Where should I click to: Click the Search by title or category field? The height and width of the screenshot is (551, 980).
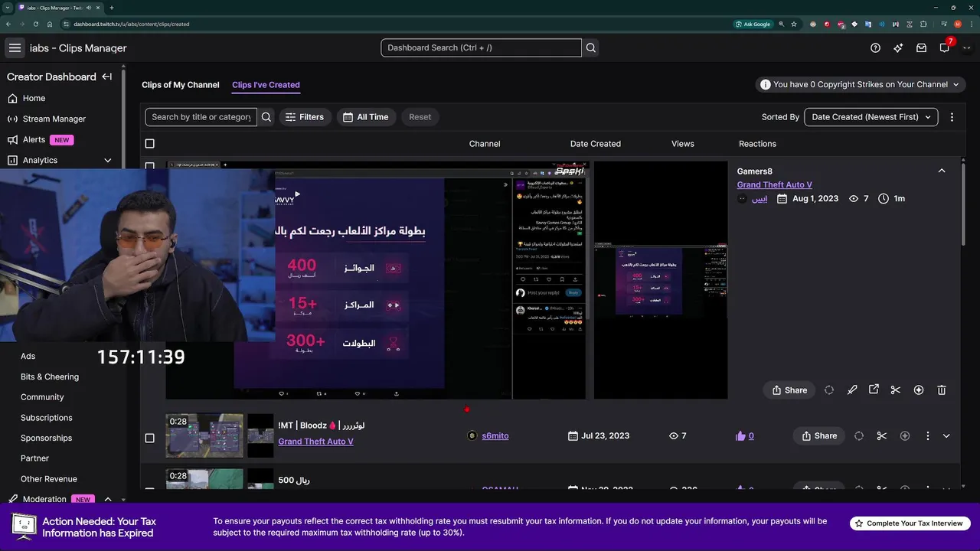tap(201, 117)
